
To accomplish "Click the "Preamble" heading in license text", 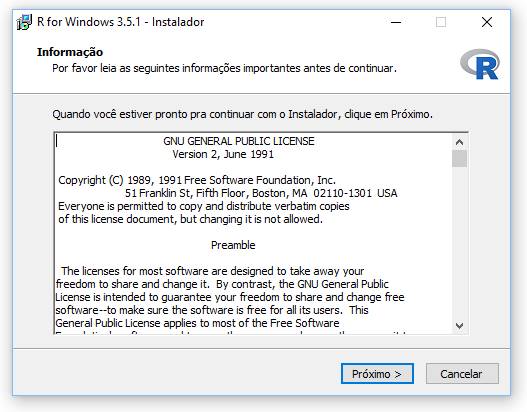I will [x=233, y=245].
